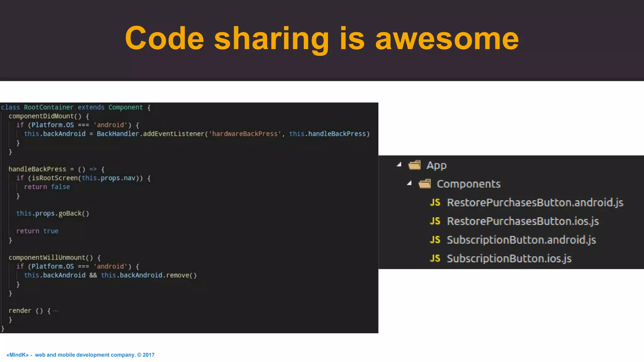Click 'isRootScreen' function call
This screenshot has height=362, width=644.
tap(55, 178)
